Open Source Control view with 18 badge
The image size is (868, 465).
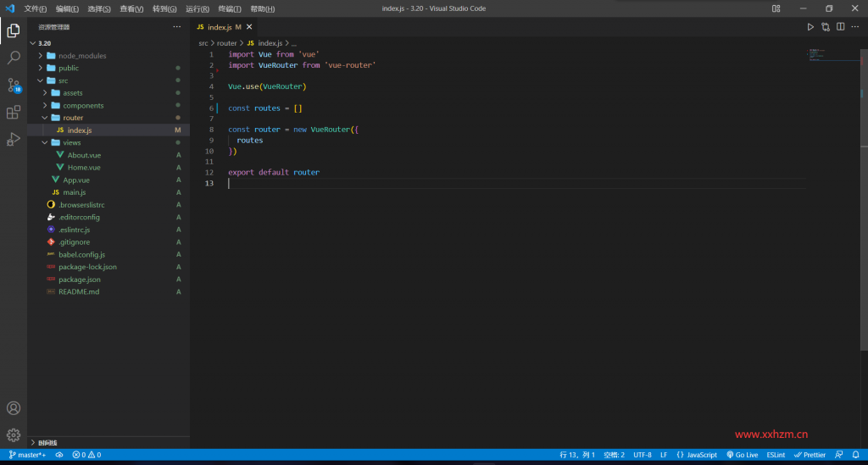(14, 85)
